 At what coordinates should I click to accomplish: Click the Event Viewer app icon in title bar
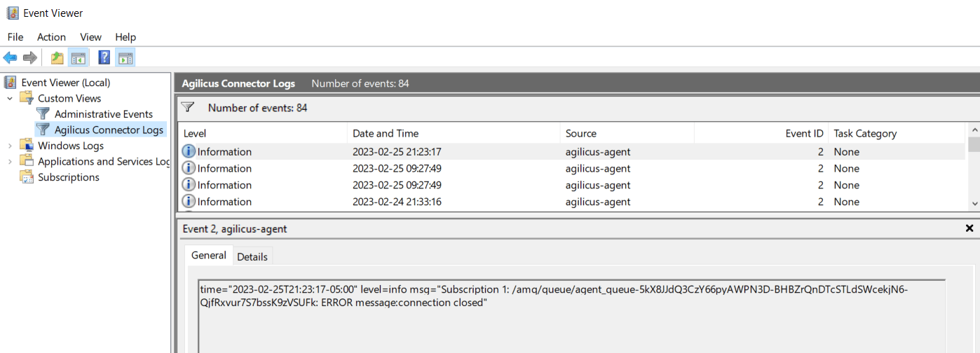12,13
